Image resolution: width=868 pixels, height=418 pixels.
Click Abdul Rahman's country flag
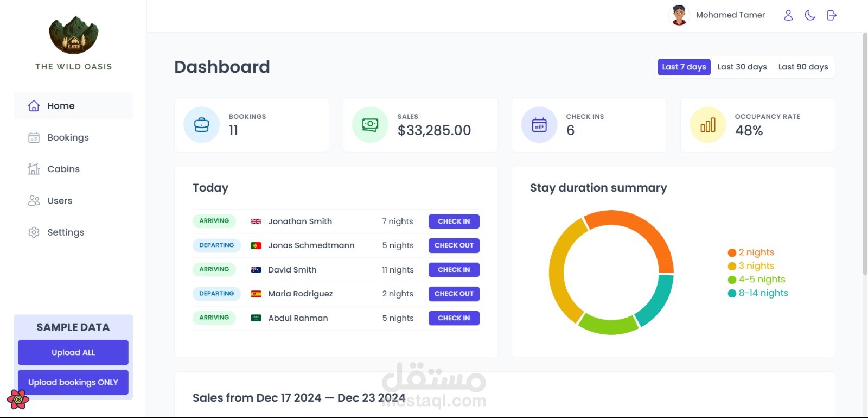[256, 318]
